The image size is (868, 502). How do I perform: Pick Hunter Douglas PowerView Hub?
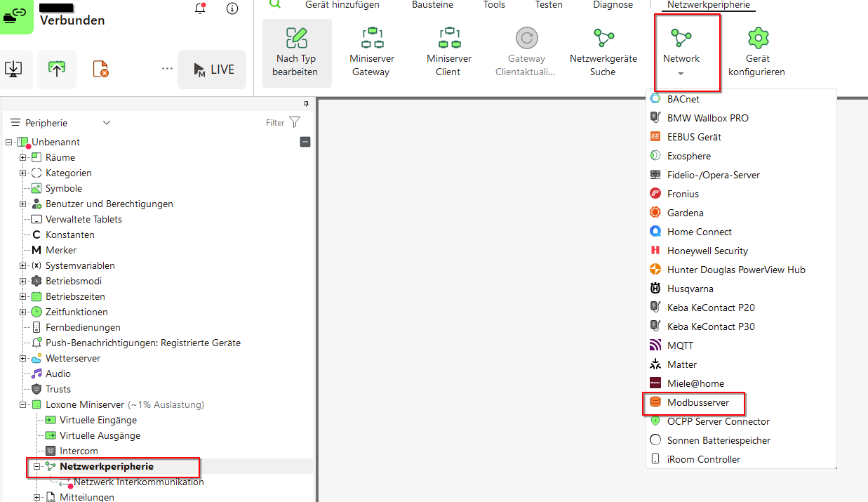741,270
